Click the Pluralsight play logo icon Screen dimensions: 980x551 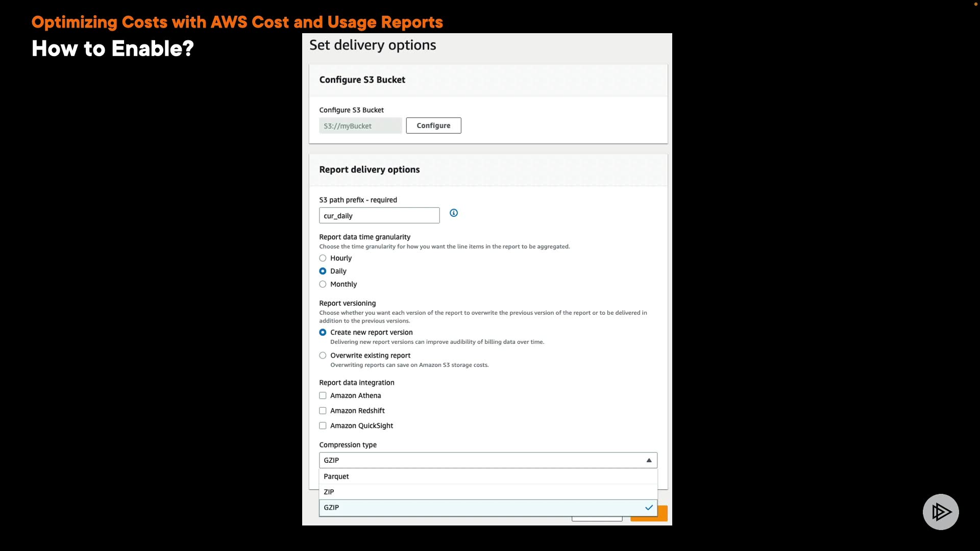[940, 512]
